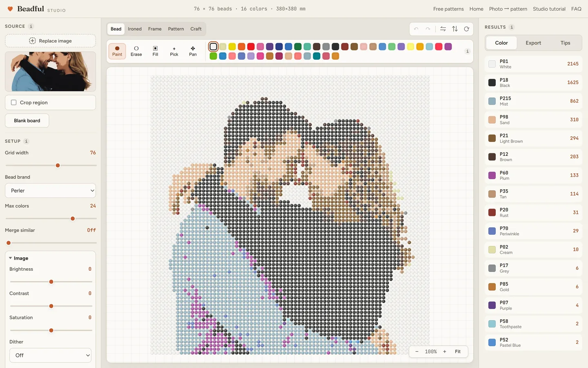
Task: Click the P215 Mist result swatch
Action: pos(492,101)
